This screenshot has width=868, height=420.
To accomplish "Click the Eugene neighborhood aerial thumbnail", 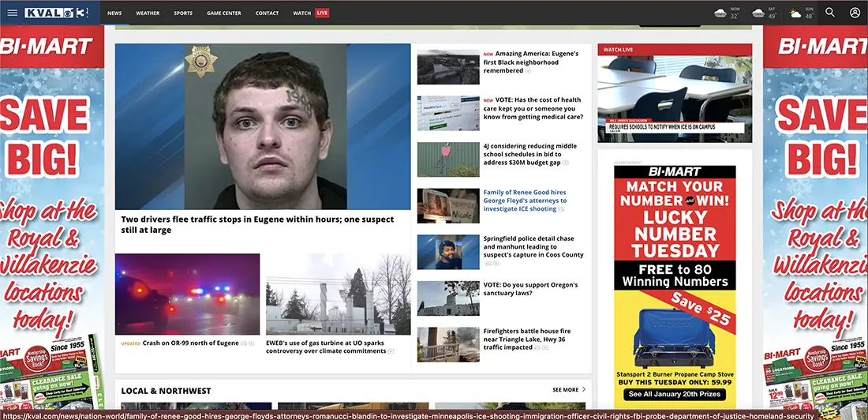I will tap(448, 67).
